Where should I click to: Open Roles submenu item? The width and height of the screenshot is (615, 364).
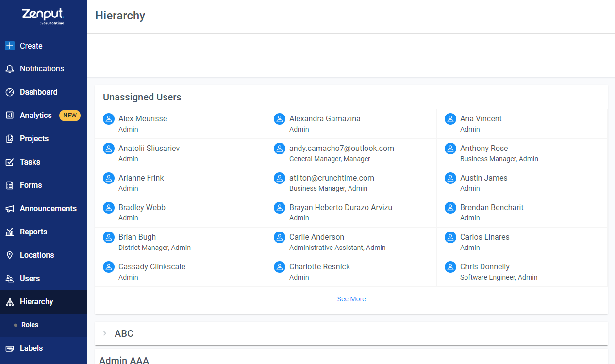coord(44,325)
